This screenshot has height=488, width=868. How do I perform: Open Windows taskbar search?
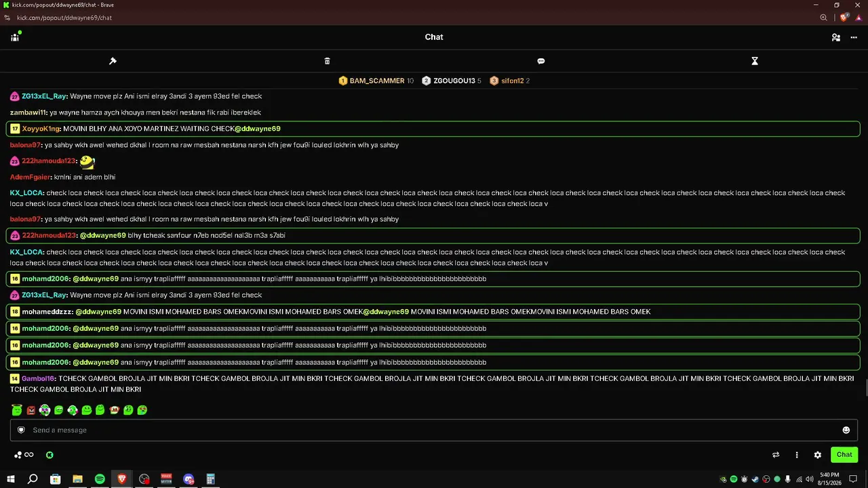pos(33,479)
